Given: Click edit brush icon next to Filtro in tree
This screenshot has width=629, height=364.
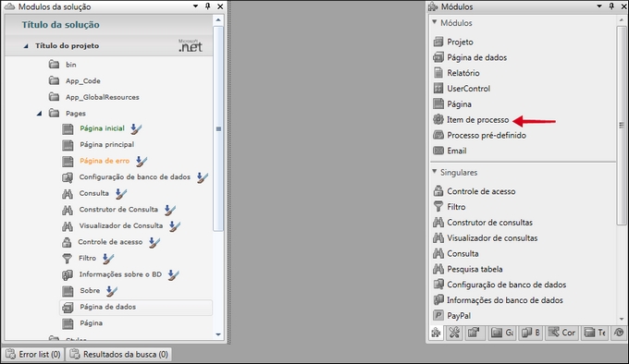Looking at the screenshot, I should [x=108, y=259].
